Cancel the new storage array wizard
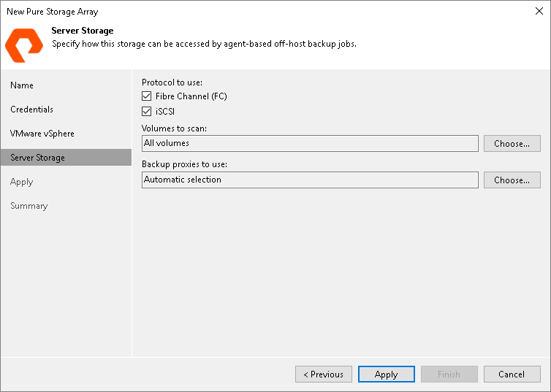 pos(512,374)
